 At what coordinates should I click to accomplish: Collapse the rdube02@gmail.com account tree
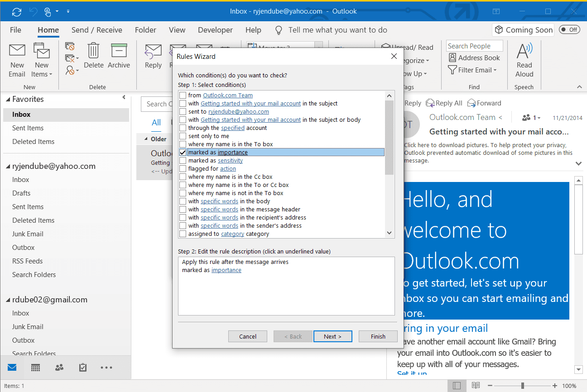click(8, 300)
